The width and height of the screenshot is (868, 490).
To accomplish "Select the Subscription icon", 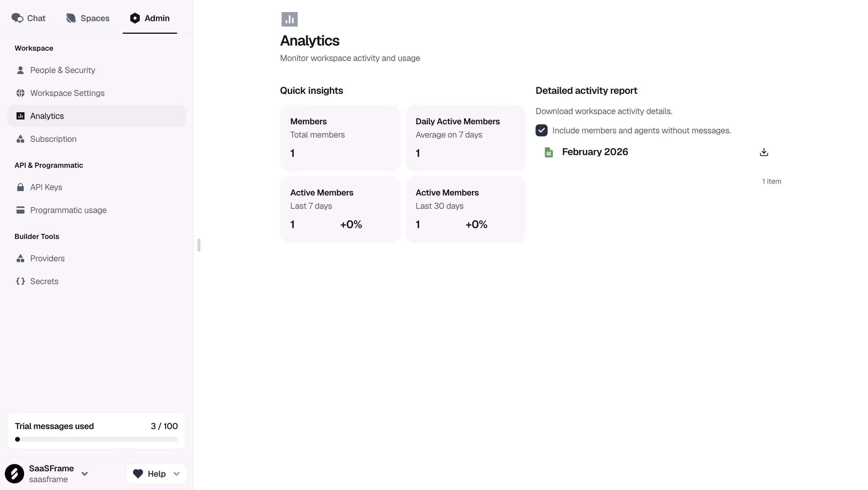I will tap(20, 138).
